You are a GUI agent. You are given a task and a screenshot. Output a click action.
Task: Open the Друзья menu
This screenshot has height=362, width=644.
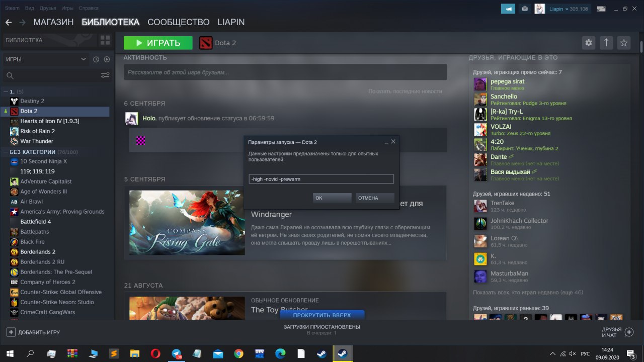point(48,9)
